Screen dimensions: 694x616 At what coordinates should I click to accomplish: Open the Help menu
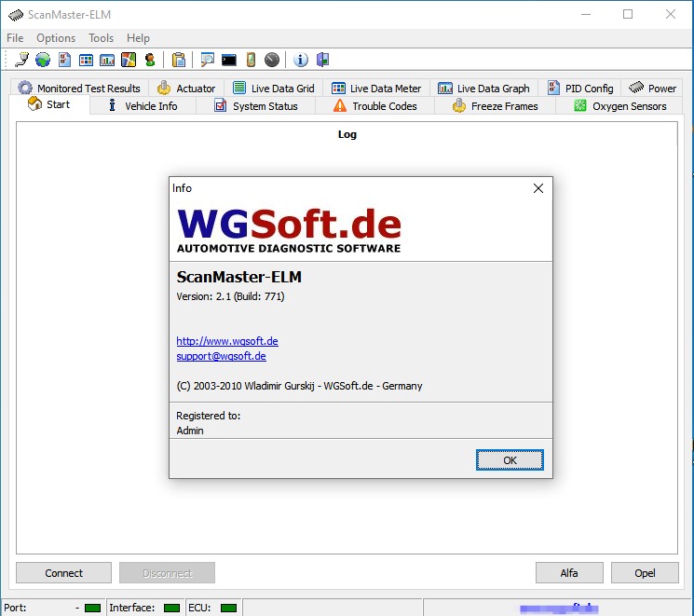pyautogui.click(x=138, y=38)
